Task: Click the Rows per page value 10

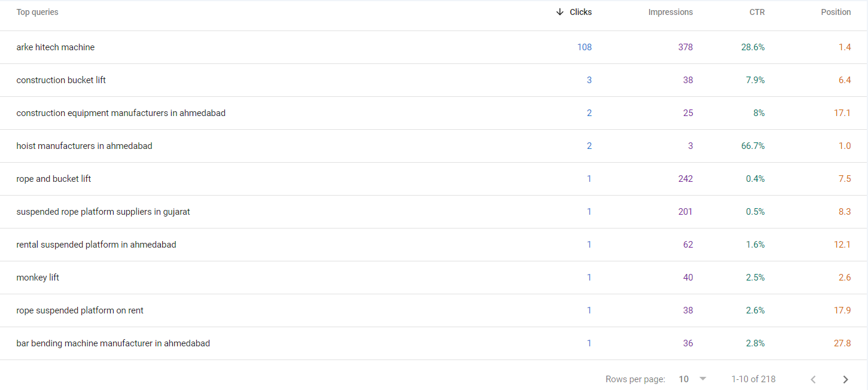Action: 684,379
